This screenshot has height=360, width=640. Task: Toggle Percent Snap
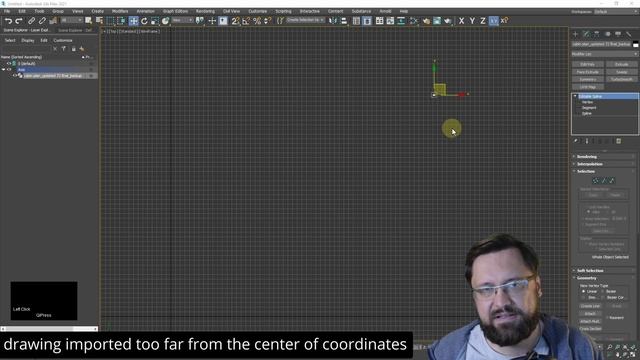pos(257,20)
